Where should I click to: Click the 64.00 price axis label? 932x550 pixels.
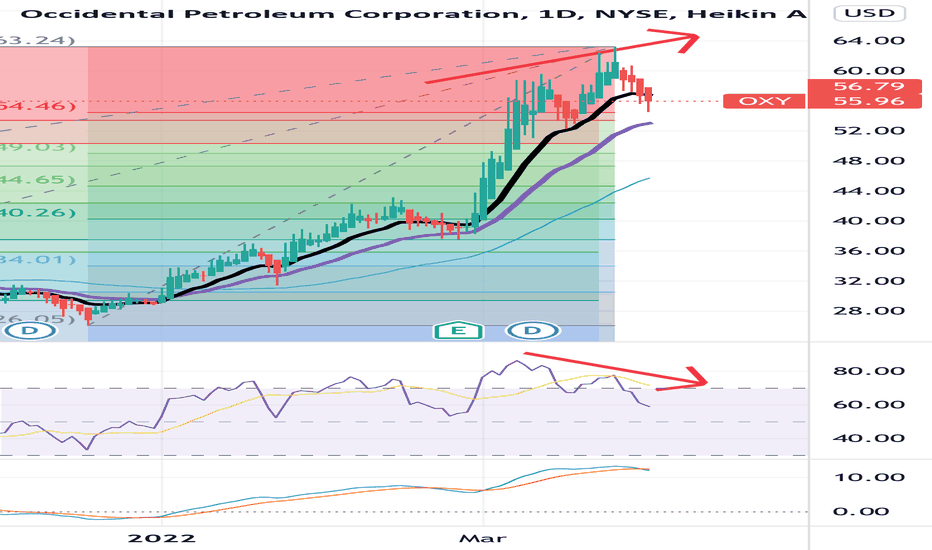(x=869, y=41)
